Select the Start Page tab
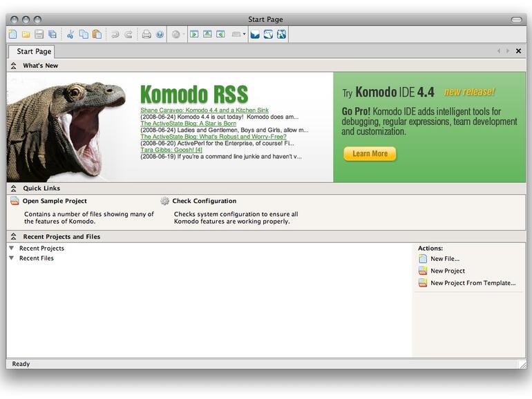Screen dimensions: 532x399 point(32,51)
